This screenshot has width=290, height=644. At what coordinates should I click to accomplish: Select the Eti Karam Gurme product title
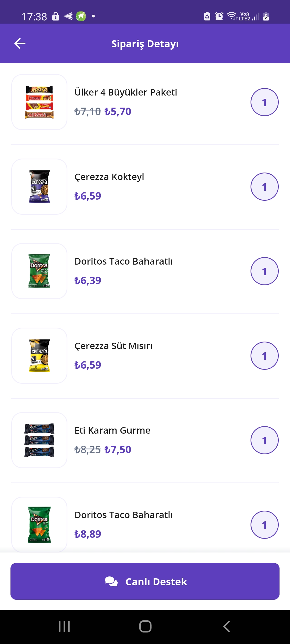pos(113,430)
